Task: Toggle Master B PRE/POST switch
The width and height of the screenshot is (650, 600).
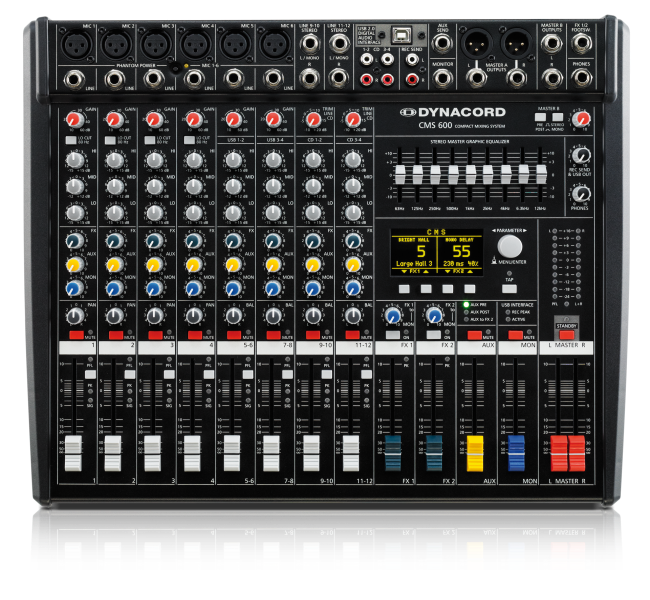Action: pyautogui.click(x=541, y=117)
